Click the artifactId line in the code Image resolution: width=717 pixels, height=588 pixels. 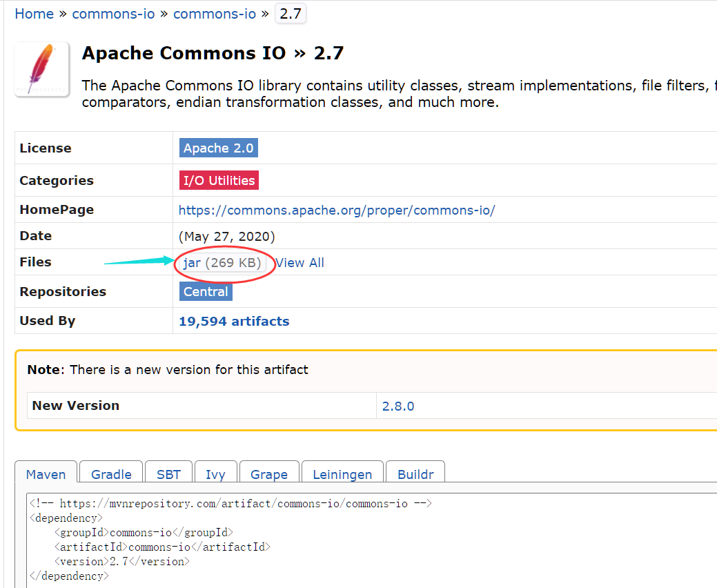pos(162,547)
